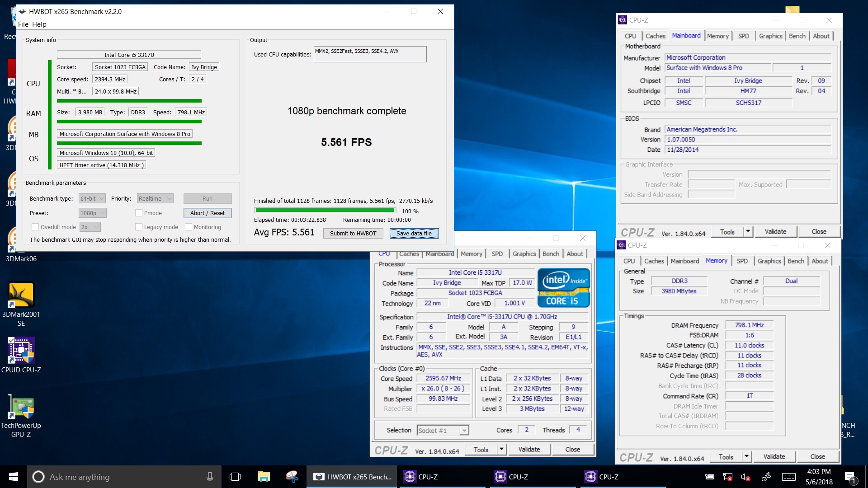Click Mainboard CPU-Z window title icon
868x488 pixels.
point(623,20)
